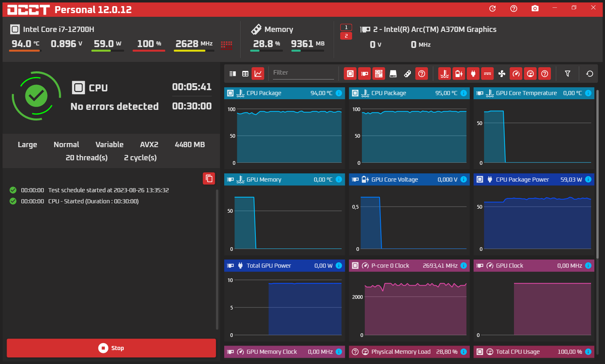
Task: Switch sensors to list view
Action: point(233,74)
